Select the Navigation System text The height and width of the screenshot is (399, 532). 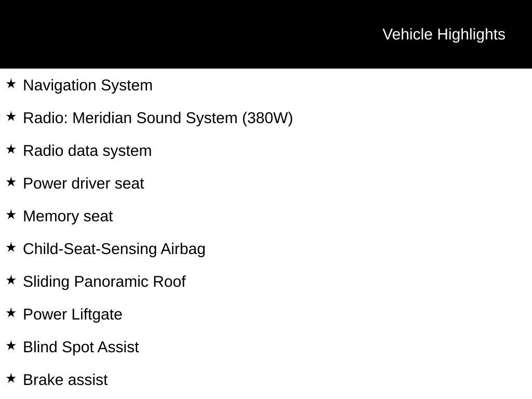point(87,85)
